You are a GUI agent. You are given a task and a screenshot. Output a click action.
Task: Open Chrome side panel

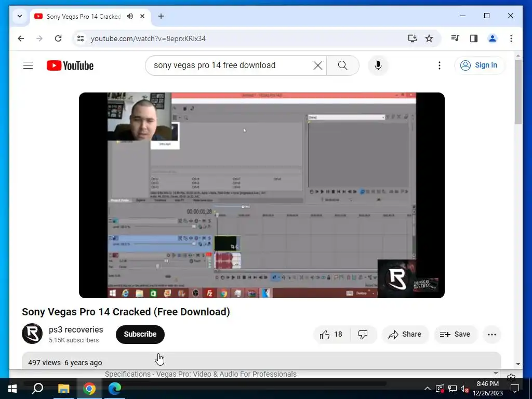tap(474, 38)
